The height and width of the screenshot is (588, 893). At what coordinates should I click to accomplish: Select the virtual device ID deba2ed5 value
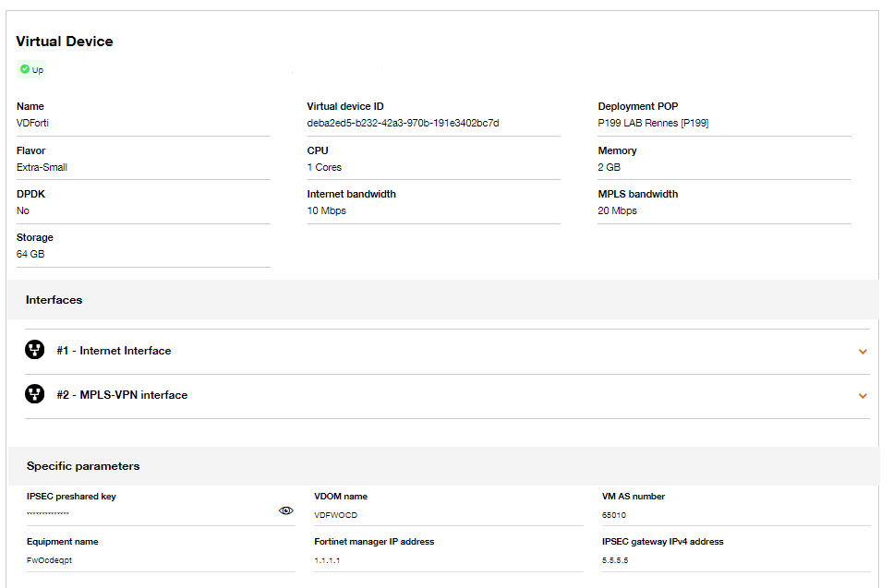pyautogui.click(x=403, y=123)
